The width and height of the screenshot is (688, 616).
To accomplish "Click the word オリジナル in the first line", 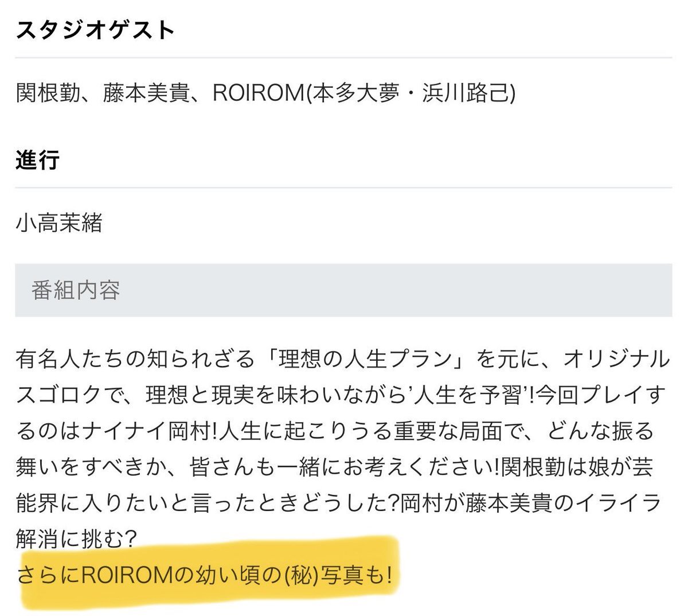I will click(616, 360).
